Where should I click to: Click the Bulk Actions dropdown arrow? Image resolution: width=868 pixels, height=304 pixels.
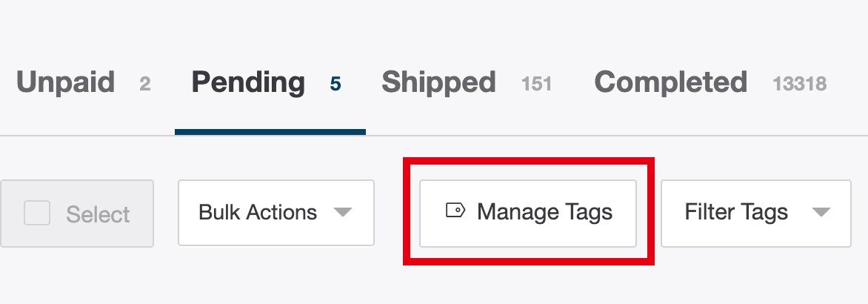341,213
